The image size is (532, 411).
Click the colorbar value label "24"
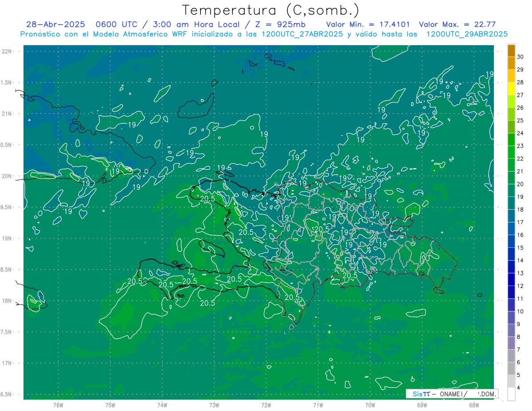pyautogui.click(x=520, y=133)
